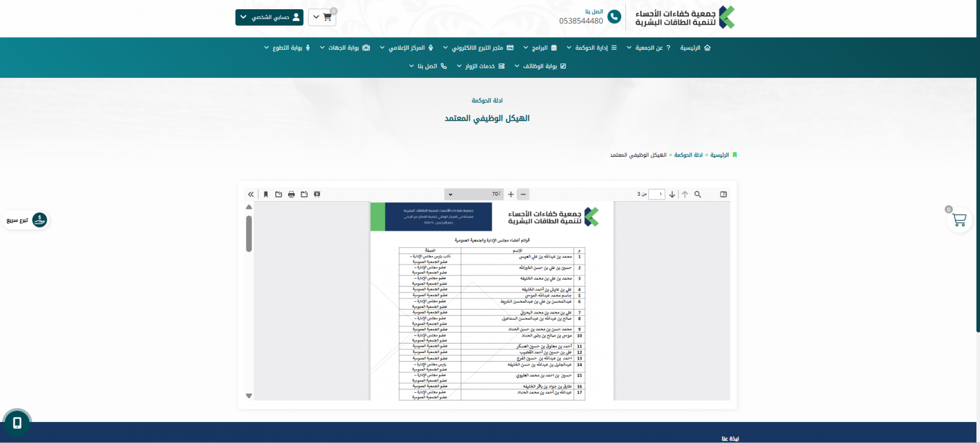
Task: Click row 1 name محمد بن عبدالله العيسى
Action: [545, 257]
